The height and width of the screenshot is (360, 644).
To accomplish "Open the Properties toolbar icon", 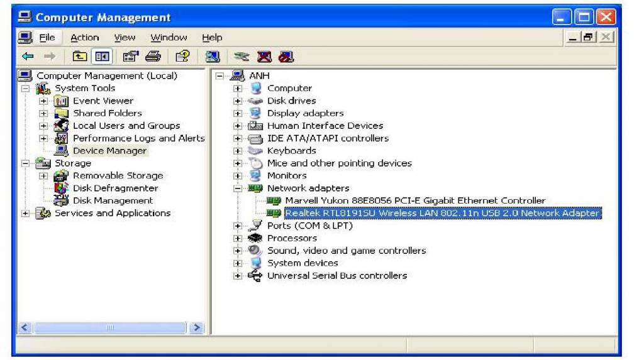I will (x=131, y=57).
